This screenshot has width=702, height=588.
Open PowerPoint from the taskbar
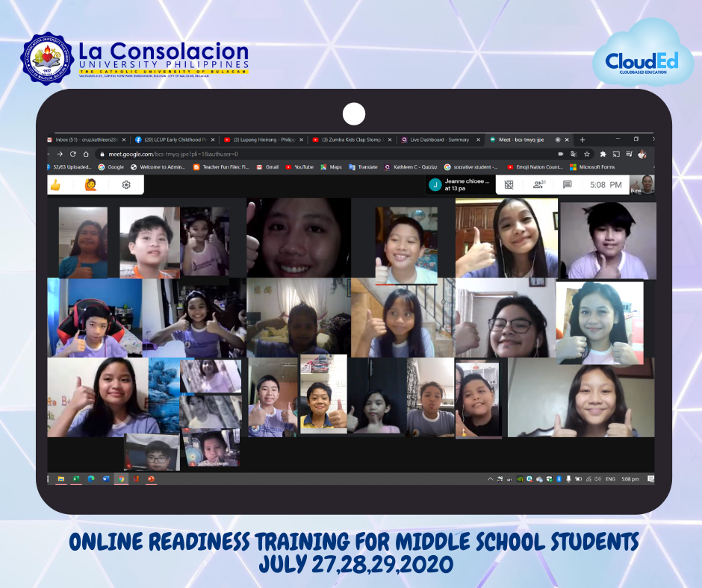[x=151, y=479]
